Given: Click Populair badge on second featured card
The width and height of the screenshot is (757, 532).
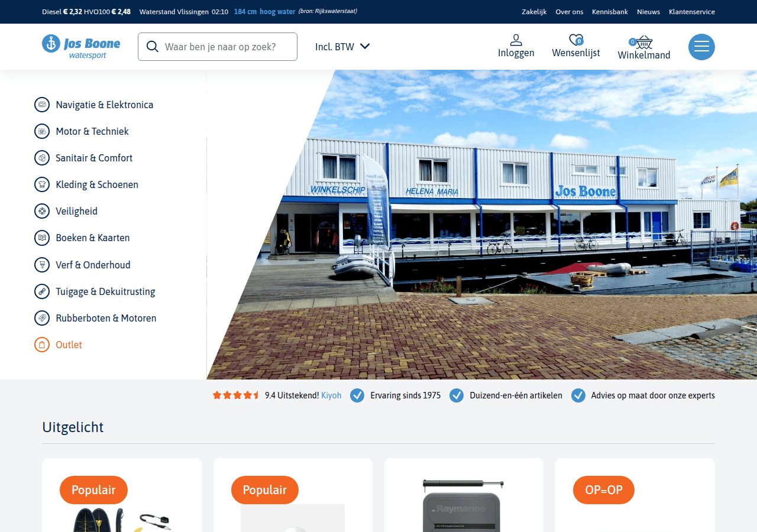Looking at the screenshot, I should tap(265, 490).
